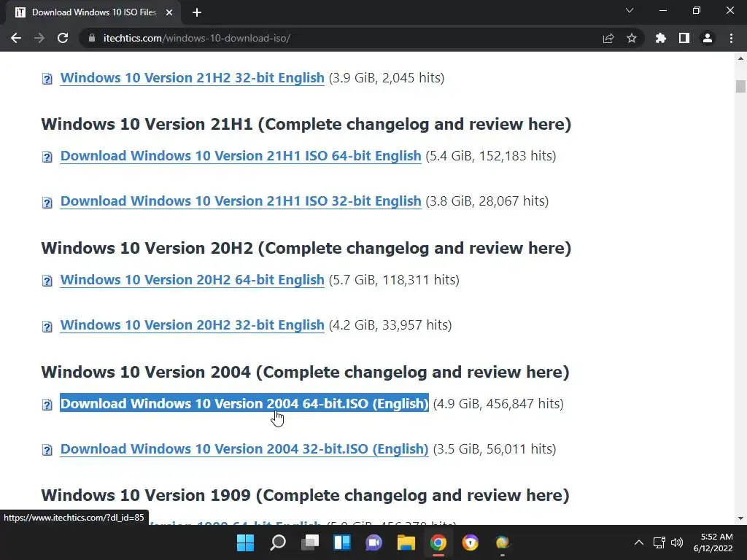This screenshot has height=560, width=747.
Task: Open the Extensions puzzle menu
Action: pyautogui.click(x=661, y=38)
